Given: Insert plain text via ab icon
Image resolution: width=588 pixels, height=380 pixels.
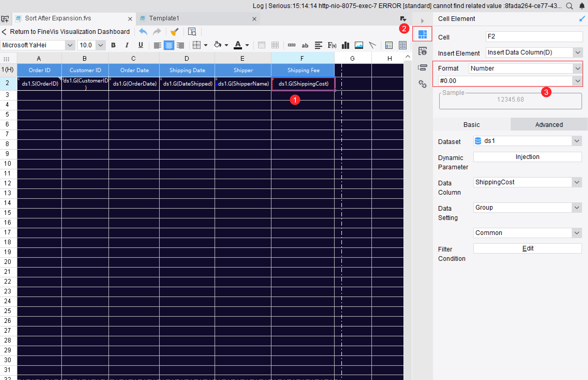Looking at the screenshot, I should pyautogui.click(x=305, y=45).
